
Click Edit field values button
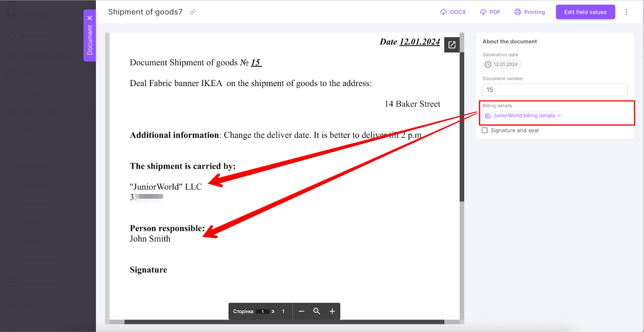point(585,12)
